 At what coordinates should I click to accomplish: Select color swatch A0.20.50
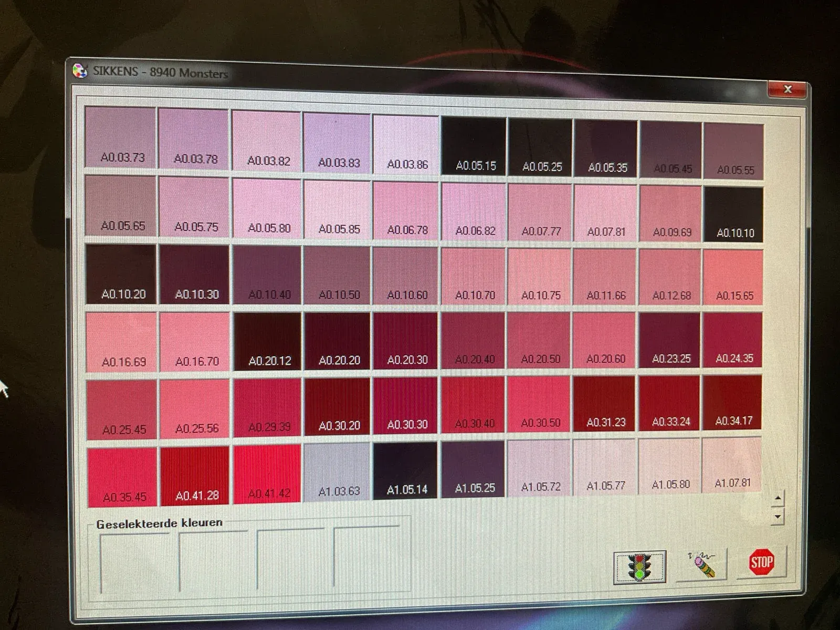540,341
